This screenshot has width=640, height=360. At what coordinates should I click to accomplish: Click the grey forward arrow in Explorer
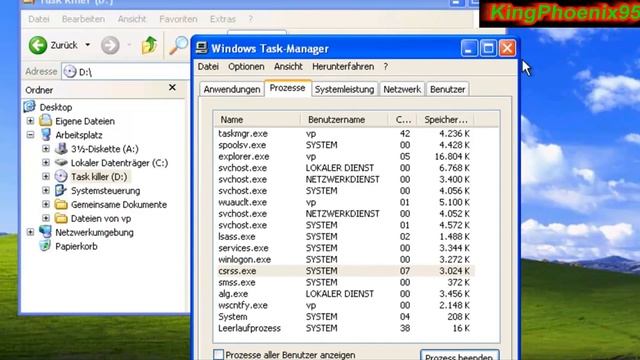110,45
